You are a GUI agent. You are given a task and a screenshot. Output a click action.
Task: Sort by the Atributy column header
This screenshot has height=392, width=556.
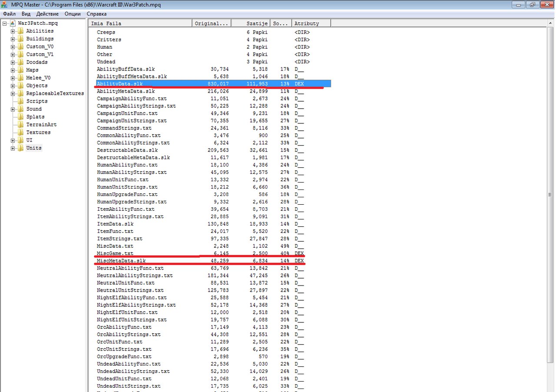(x=311, y=23)
